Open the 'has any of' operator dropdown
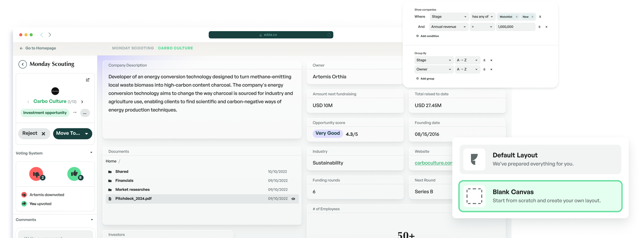This screenshot has width=644, height=238. pos(483,17)
